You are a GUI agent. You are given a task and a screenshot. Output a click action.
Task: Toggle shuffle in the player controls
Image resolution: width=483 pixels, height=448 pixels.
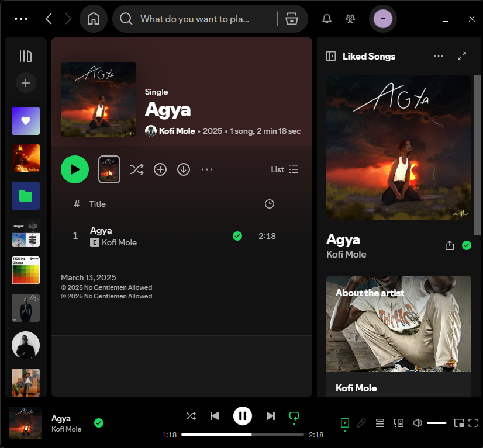pyautogui.click(x=191, y=416)
